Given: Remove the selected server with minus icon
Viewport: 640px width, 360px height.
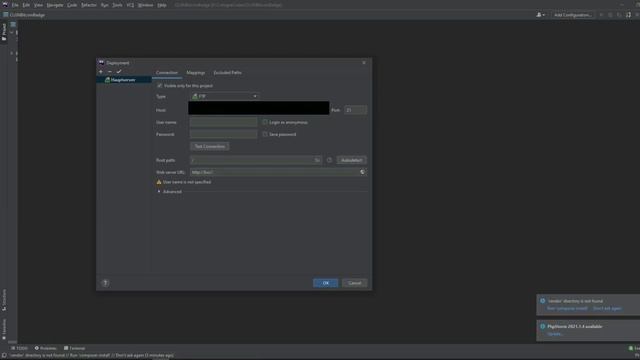Looking at the screenshot, I should (x=110, y=72).
